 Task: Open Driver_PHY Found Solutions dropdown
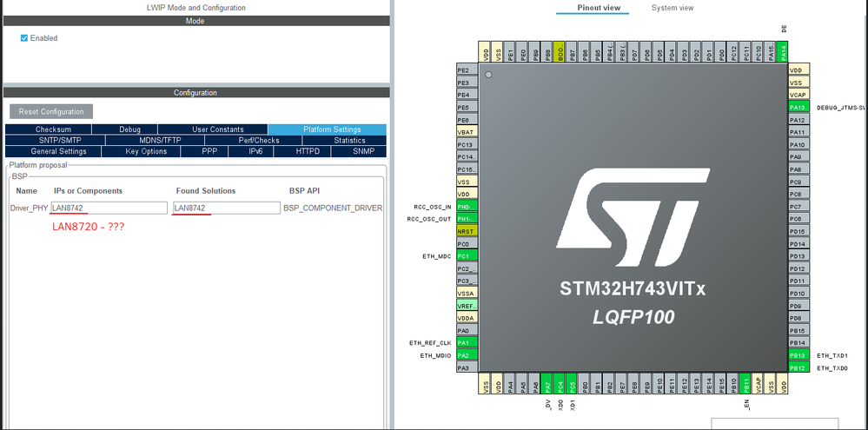click(227, 208)
